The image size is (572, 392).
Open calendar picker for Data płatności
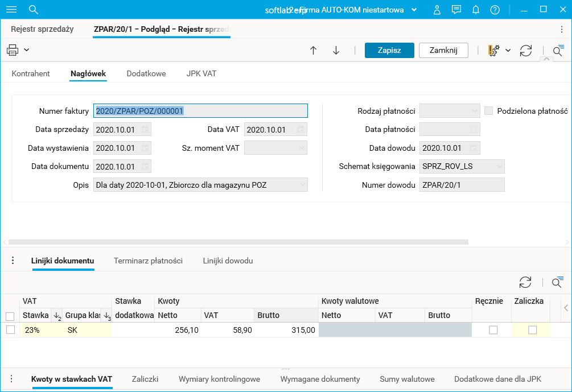point(474,130)
